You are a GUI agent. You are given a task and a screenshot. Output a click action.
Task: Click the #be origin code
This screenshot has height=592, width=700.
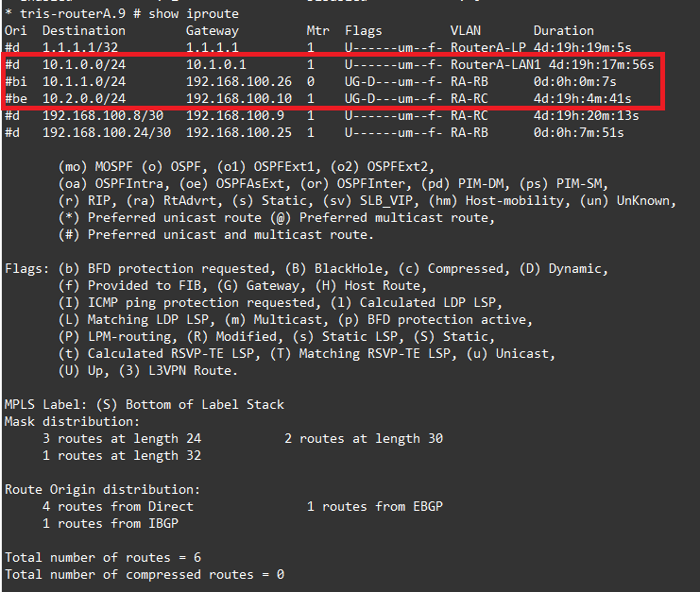tap(15, 98)
